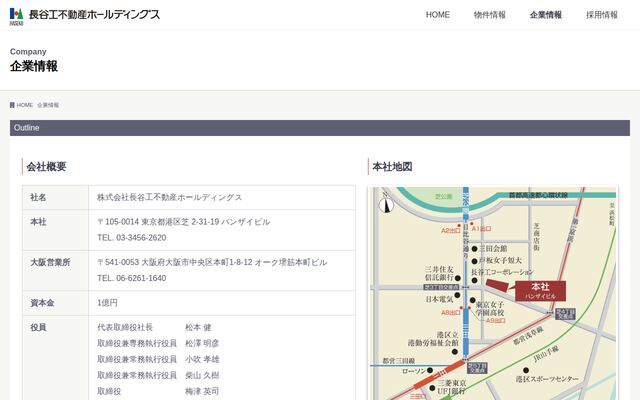Follow the HOME breadcrumb link
Image resolution: width=640 pixels, height=400 pixels.
(24, 105)
